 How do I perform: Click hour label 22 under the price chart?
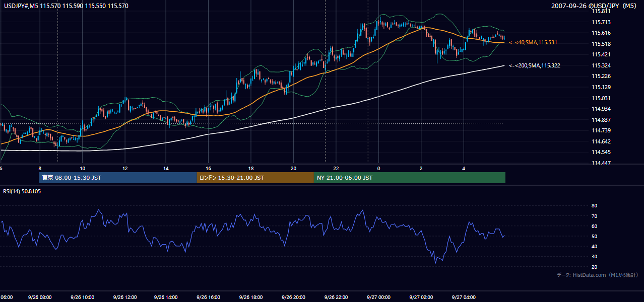tap(336, 168)
